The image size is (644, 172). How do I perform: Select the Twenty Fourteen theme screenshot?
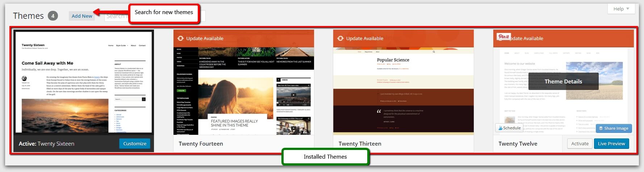coord(243,90)
